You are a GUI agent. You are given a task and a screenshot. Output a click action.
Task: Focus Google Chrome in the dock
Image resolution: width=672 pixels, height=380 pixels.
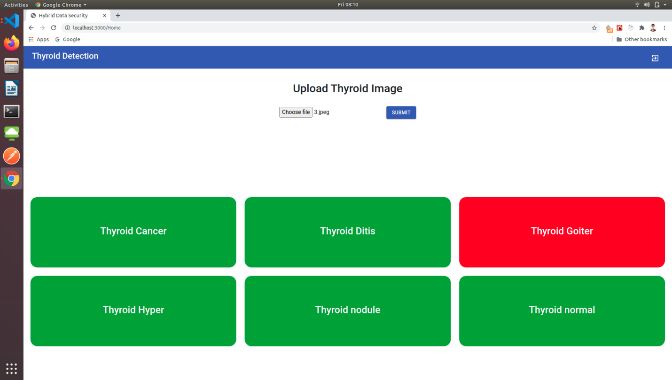[12, 179]
